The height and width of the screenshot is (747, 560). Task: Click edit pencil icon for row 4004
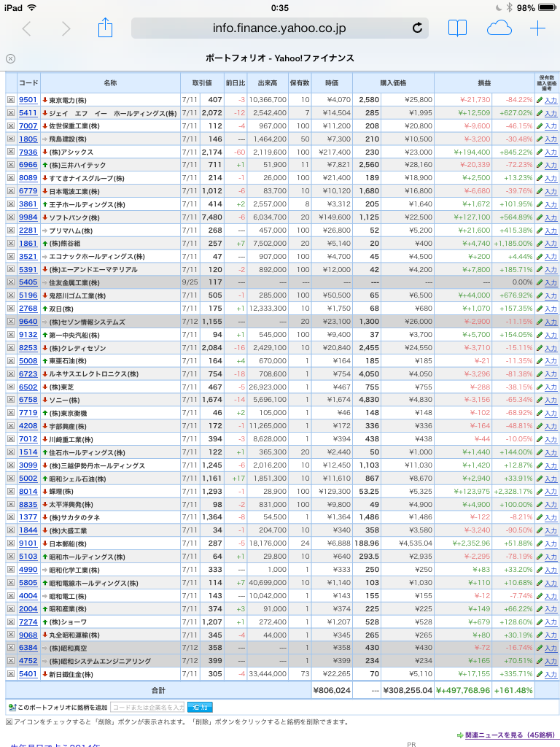click(540, 595)
